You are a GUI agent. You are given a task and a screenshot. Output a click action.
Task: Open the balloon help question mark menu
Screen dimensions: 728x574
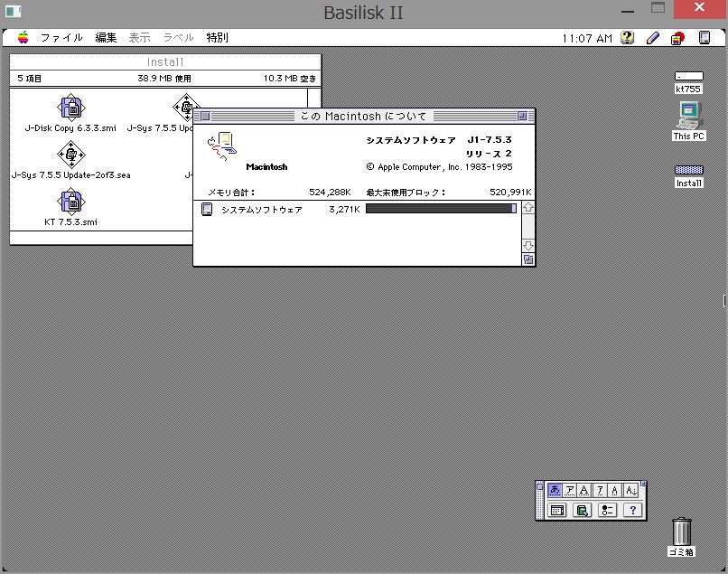tap(627, 38)
